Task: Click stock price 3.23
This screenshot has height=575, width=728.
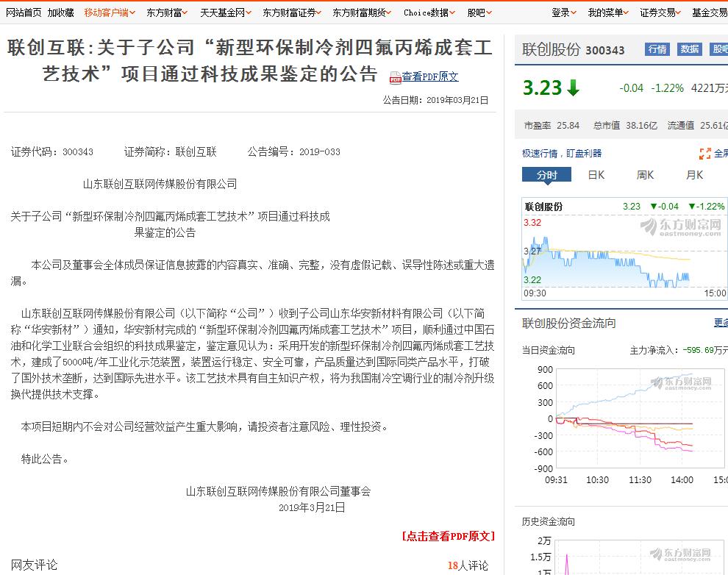Action: pos(542,87)
